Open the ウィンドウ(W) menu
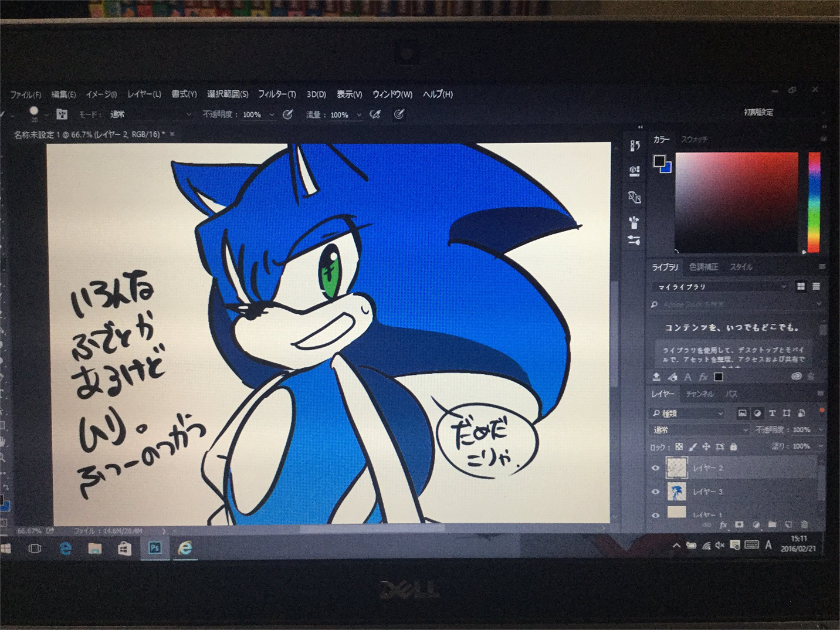The height and width of the screenshot is (630, 840). click(392, 94)
